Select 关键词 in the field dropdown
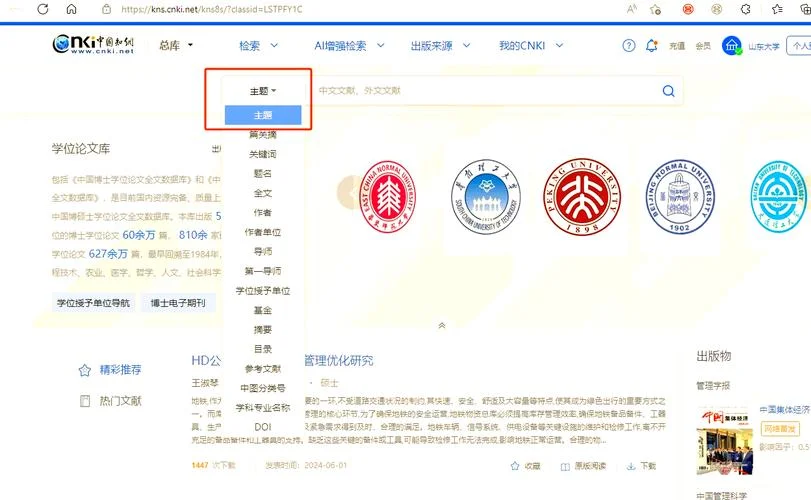This screenshot has width=811, height=500. pyautogui.click(x=263, y=154)
